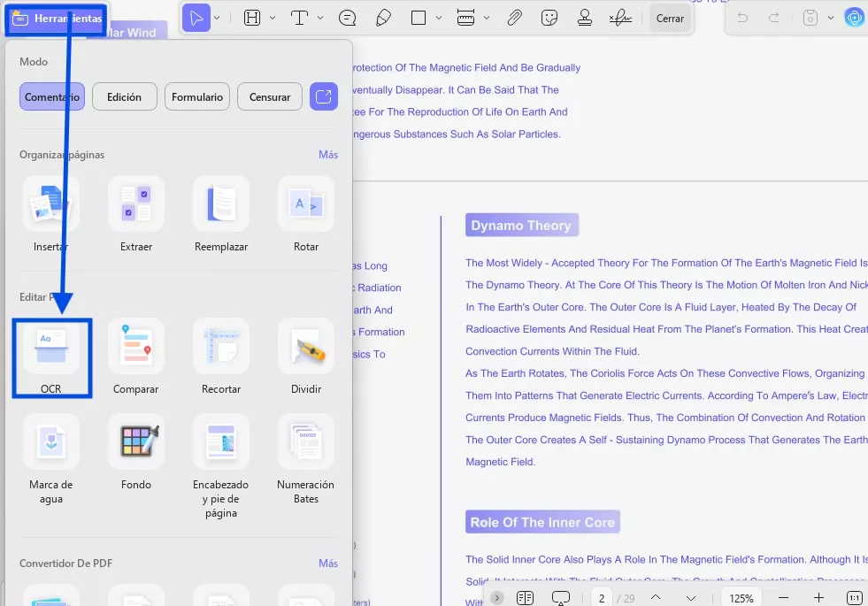
Task: Click the stamp tool in toolbar
Action: click(x=584, y=18)
